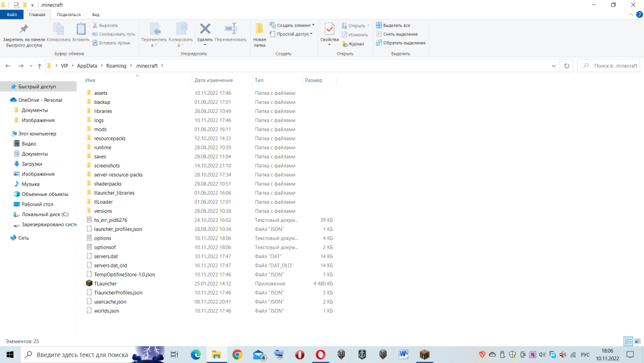Select the shaderpacks folder
The width and height of the screenshot is (644, 363).
(x=108, y=184)
